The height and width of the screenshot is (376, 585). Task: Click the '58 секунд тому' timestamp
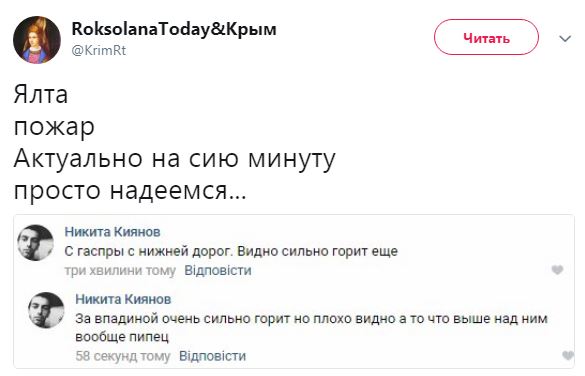(x=123, y=356)
